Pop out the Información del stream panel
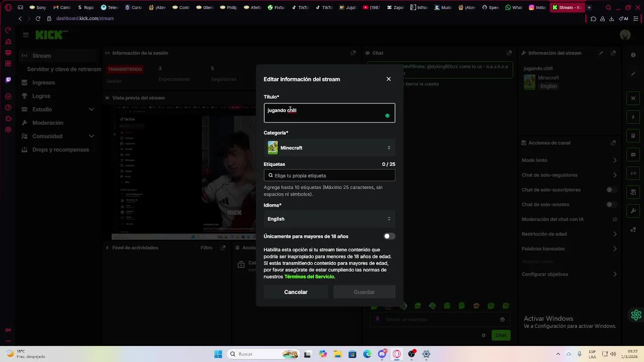The height and width of the screenshot is (362, 644). 613,53
